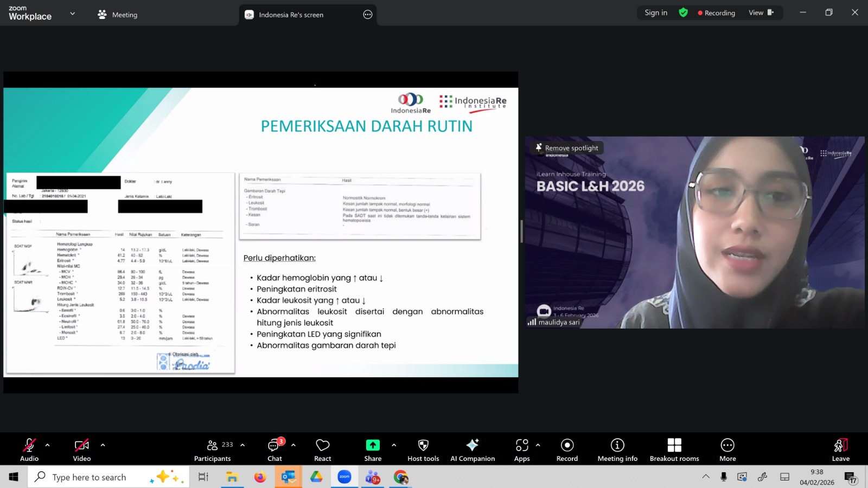
Task: Show Meeting info details
Action: click(617, 450)
